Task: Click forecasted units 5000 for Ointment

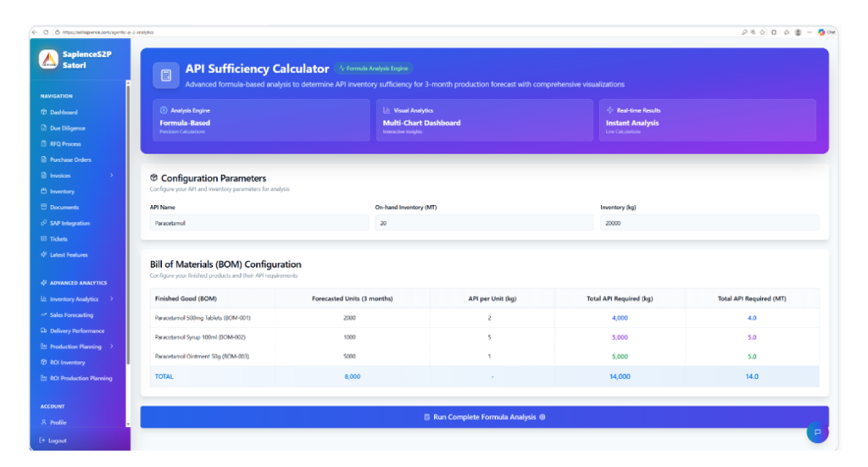Action: 349,356
